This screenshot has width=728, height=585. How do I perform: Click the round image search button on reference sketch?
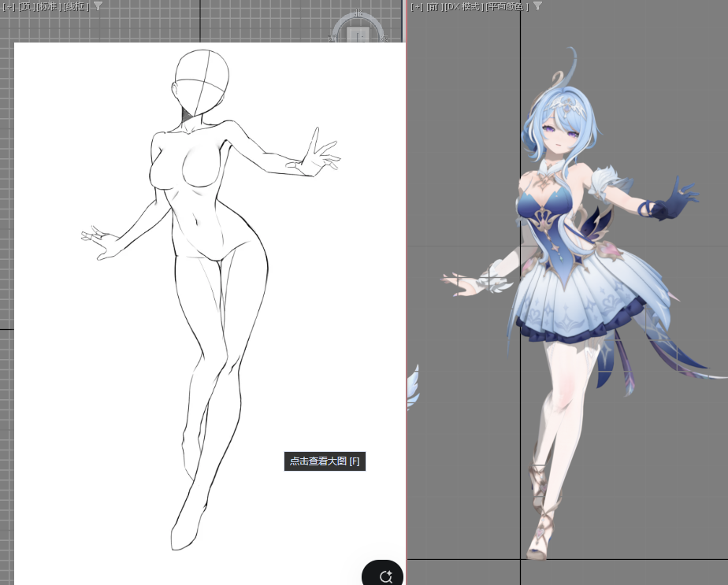tap(384, 574)
